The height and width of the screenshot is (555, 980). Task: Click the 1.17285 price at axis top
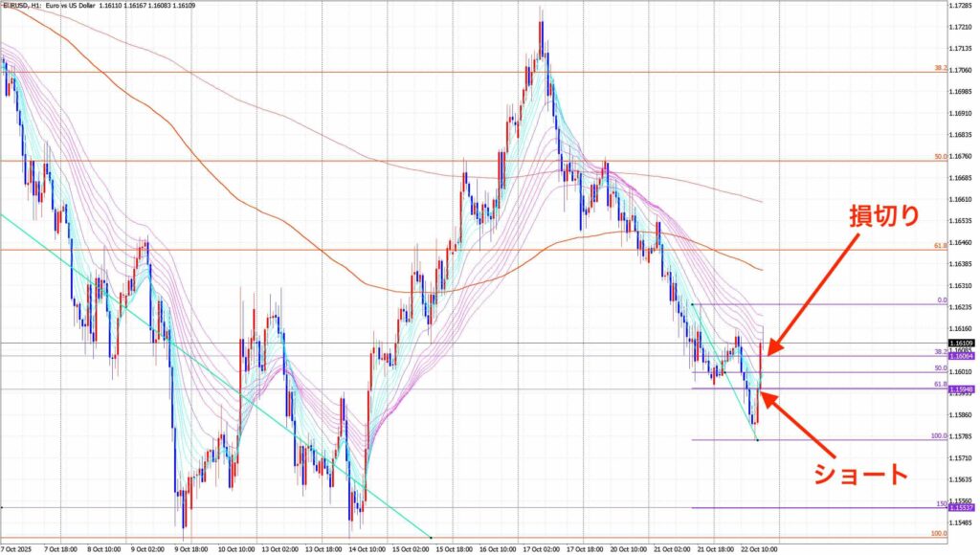[x=961, y=6]
